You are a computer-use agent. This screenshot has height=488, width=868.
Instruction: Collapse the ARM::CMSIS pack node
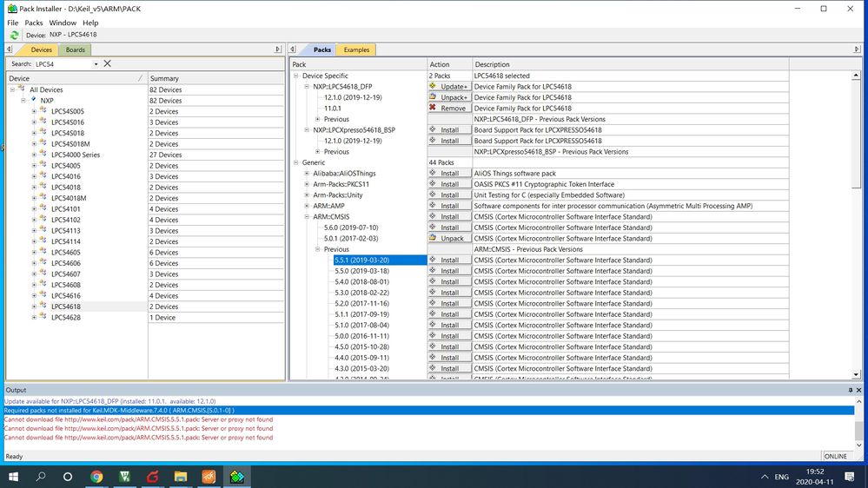coord(308,217)
